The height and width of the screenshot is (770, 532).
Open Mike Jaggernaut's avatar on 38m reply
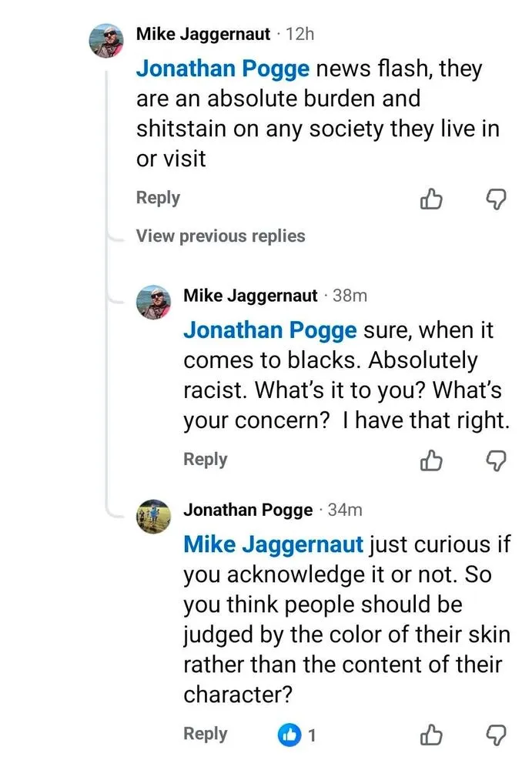(x=154, y=301)
